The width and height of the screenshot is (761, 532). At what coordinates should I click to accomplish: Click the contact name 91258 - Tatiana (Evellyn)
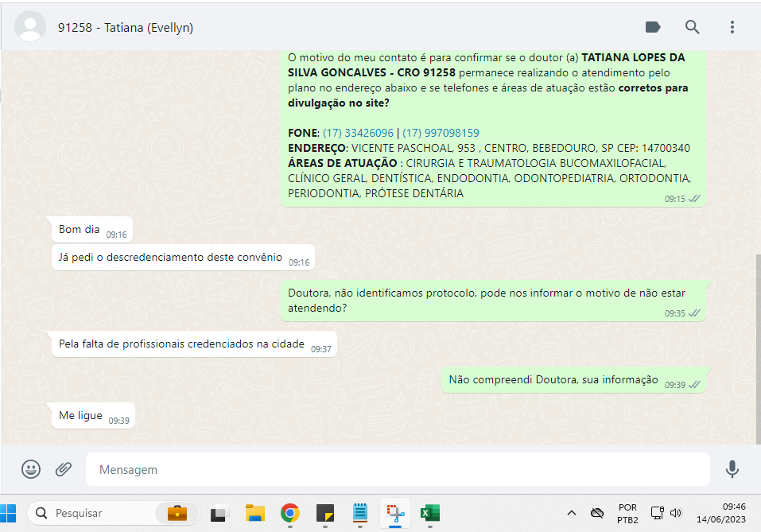tap(126, 28)
